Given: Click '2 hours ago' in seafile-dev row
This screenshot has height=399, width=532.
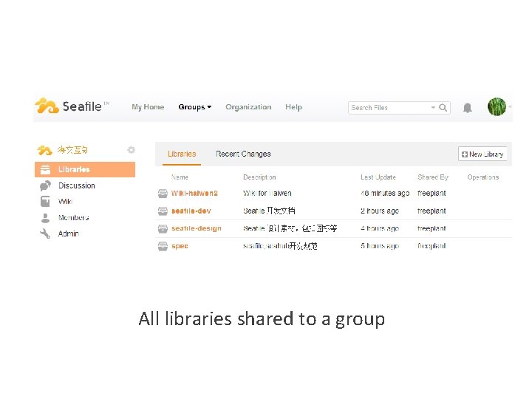Looking at the screenshot, I should coord(380,211).
